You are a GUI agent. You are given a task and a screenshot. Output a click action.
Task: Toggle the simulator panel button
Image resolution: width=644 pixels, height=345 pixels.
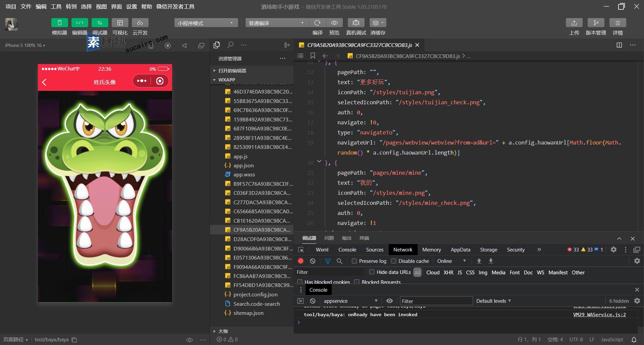59,23
